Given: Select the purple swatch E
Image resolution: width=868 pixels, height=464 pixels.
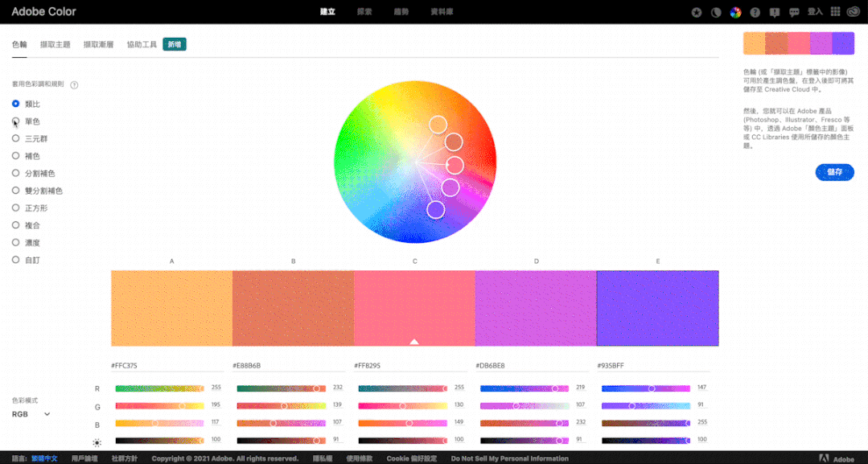Looking at the screenshot, I should (657, 308).
